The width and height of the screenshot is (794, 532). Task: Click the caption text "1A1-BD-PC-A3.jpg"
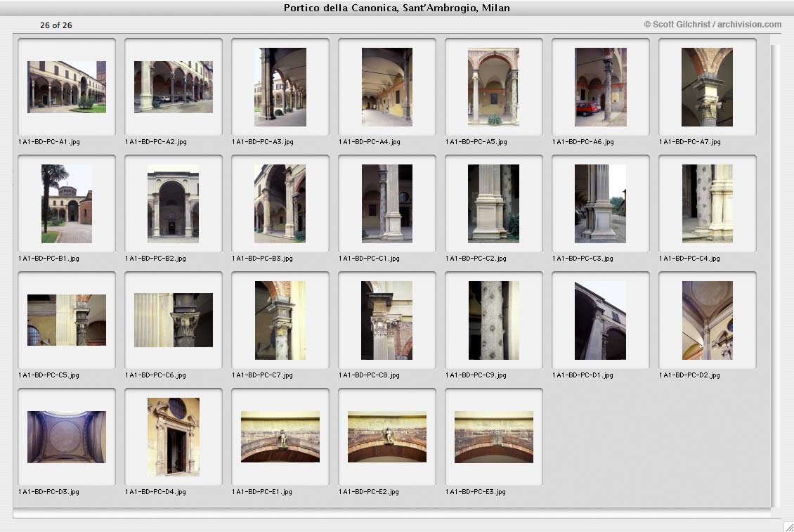point(263,142)
